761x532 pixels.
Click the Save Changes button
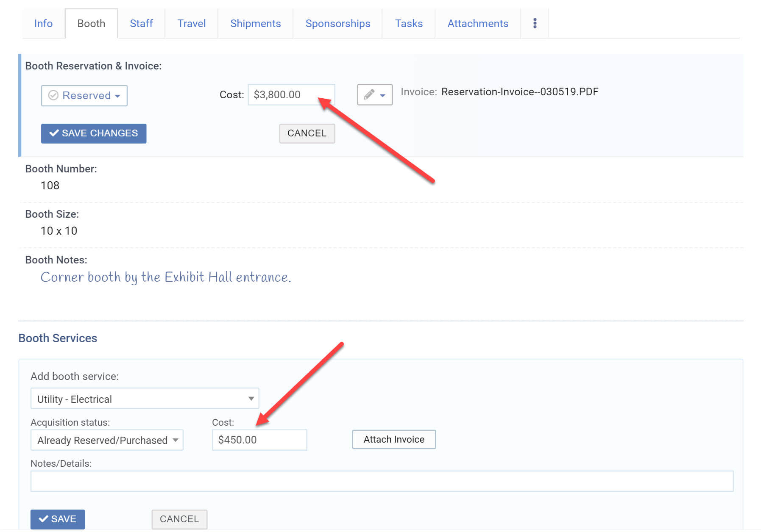coord(93,133)
